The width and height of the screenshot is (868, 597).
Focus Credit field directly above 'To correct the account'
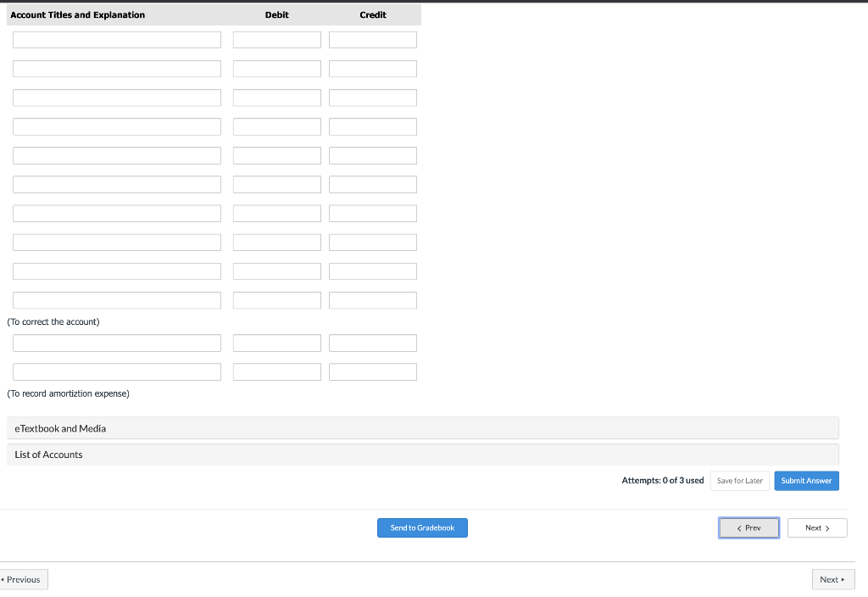click(373, 300)
